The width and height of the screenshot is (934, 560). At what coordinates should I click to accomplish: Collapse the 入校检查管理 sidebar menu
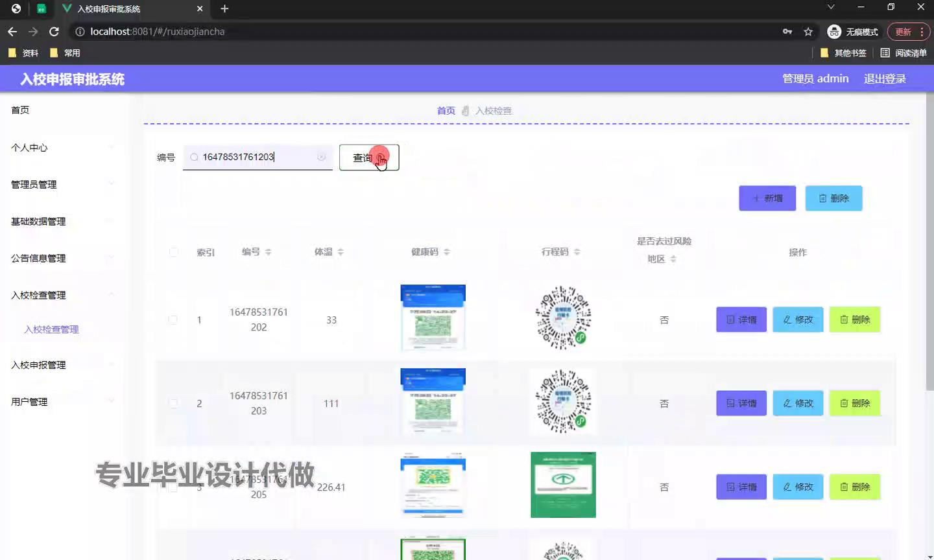(62, 296)
